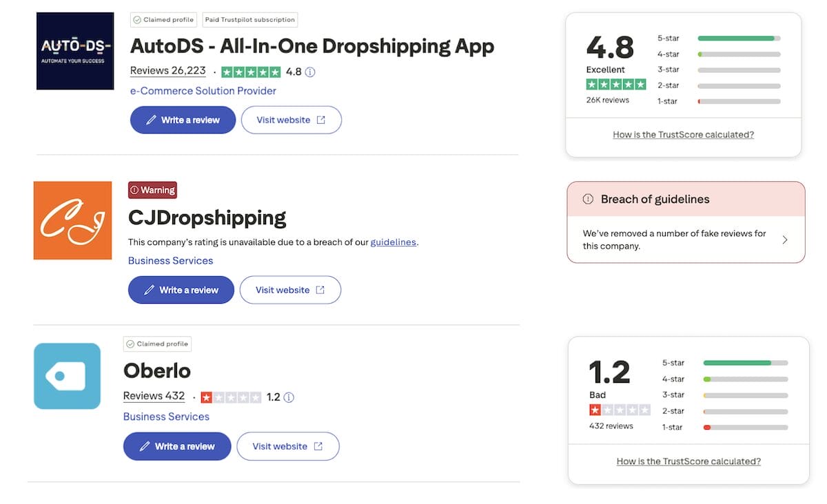Open AutoDS Reviews 26,223 link
The width and height of the screenshot is (827, 504).
[167, 70]
